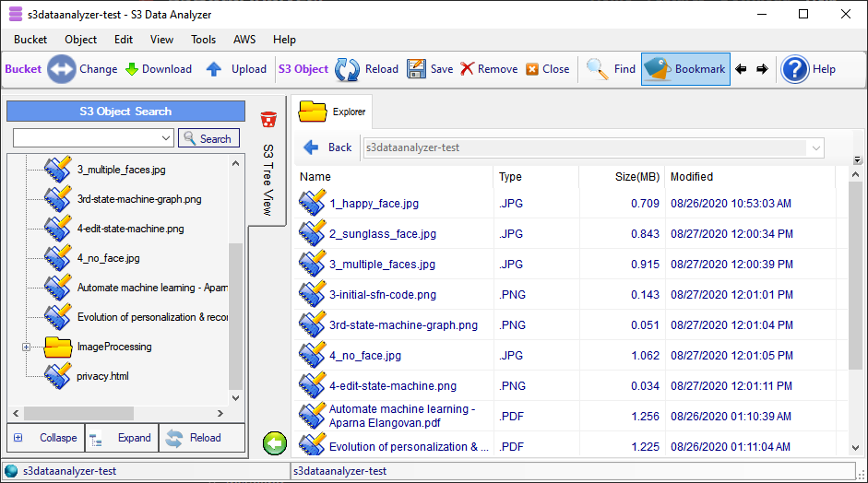This screenshot has width=868, height=483.
Task: Expand the tree with Expand button
Action: (122, 438)
